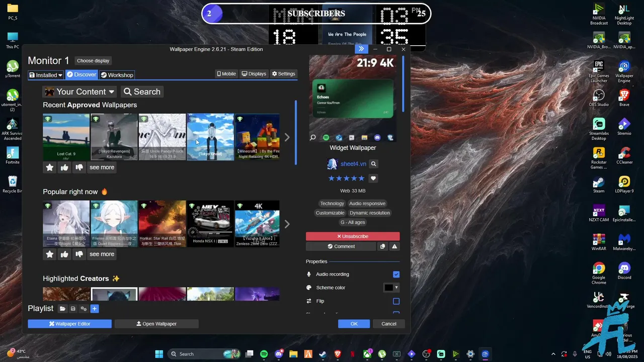The image size is (644, 362).
Task: Select the Minecraft By the Fire thumbnail
Action: pyautogui.click(x=257, y=137)
